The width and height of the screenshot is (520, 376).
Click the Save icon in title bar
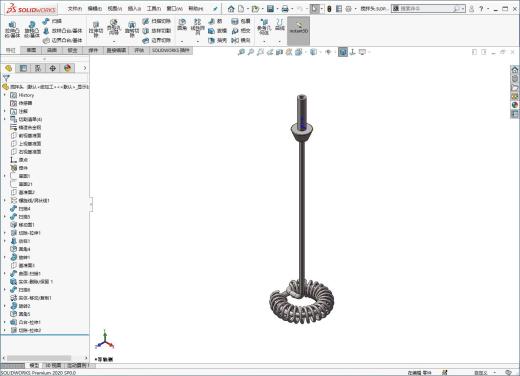(270, 9)
